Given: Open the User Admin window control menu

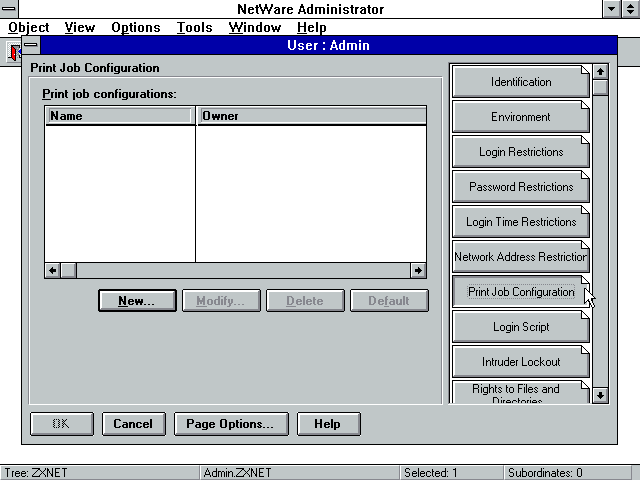Looking at the screenshot, I should pyautogui.click(x=31, y=45).
